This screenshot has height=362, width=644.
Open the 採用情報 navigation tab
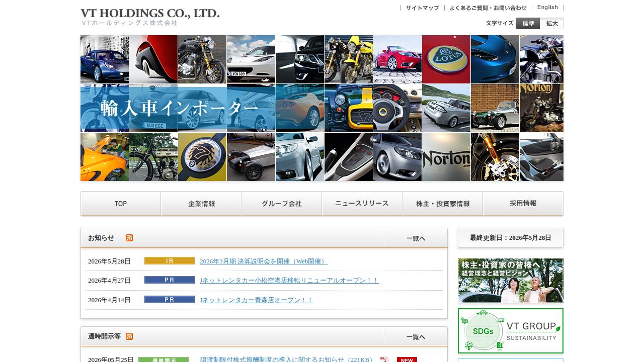coord(523,204)
